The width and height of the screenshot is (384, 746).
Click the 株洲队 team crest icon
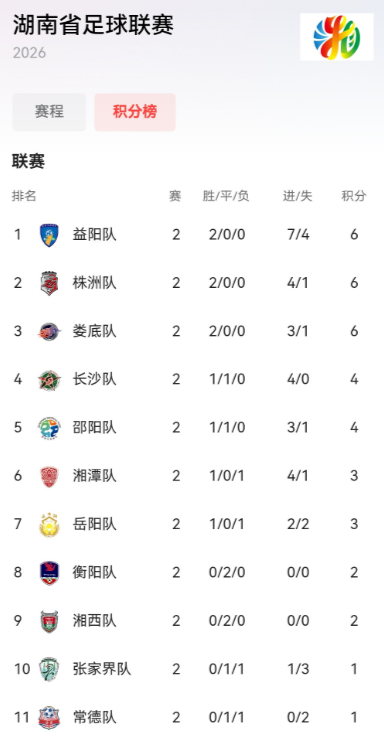point(49,283)
